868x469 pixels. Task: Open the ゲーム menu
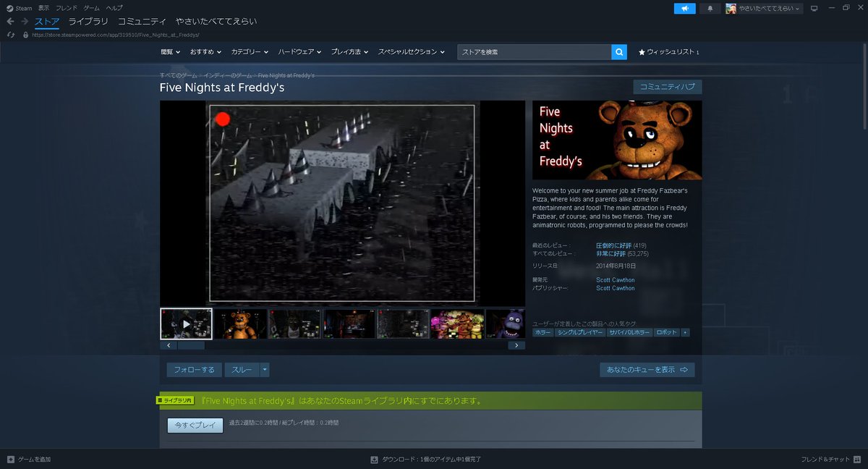91,7
